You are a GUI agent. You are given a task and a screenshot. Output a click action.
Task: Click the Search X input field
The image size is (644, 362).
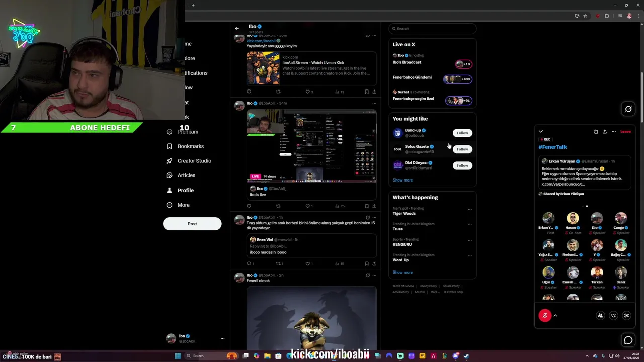click(x=432, y=29)
